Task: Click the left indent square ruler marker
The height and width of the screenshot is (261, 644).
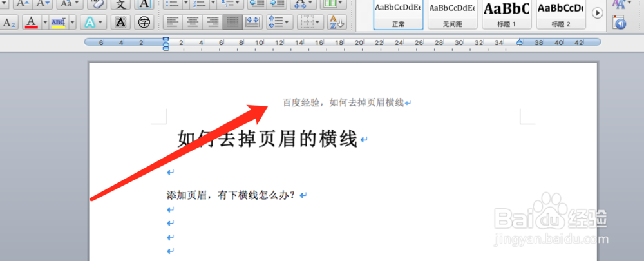Action: coord(166,48)
